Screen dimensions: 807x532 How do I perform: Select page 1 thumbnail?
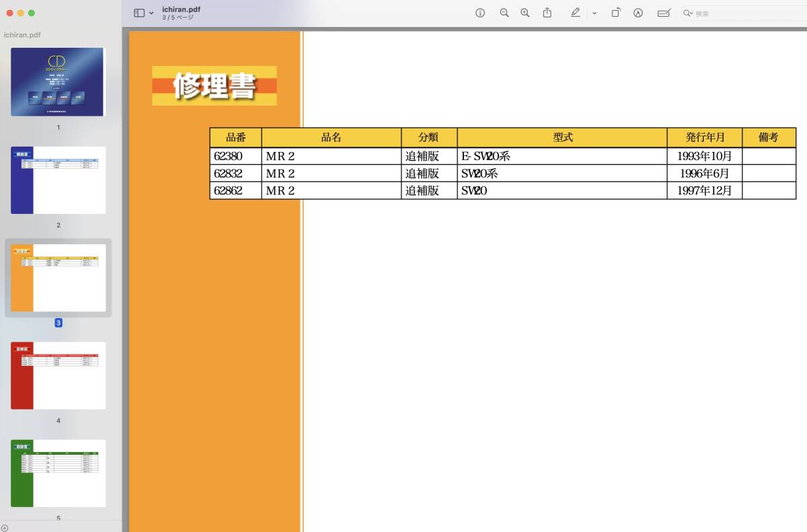(x=58, y=81)
